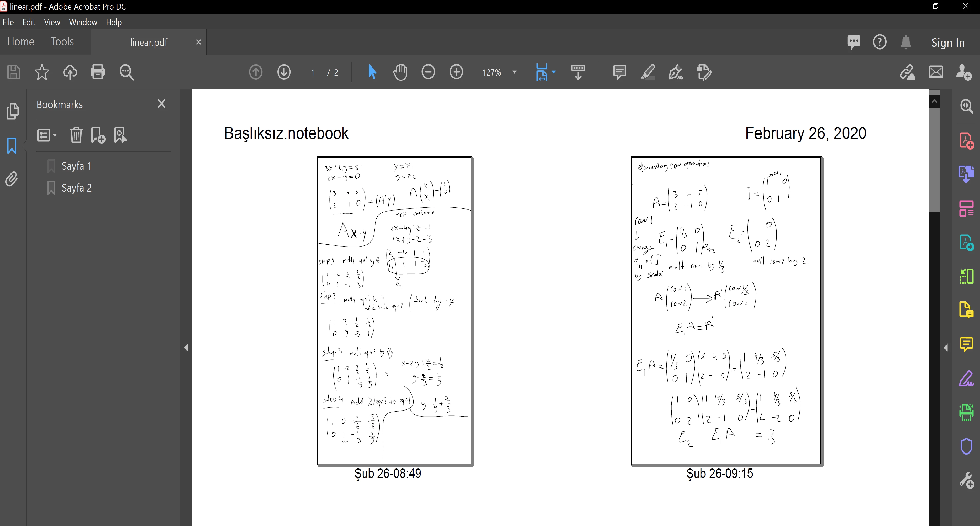Open the Page Thumbnails panel

(x=12, y=111)
